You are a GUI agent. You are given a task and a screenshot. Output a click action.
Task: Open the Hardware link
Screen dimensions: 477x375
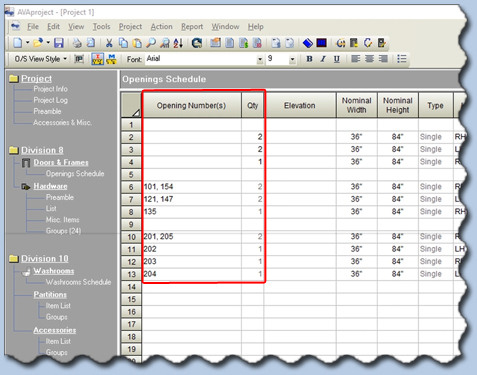[x=50, y=186]
